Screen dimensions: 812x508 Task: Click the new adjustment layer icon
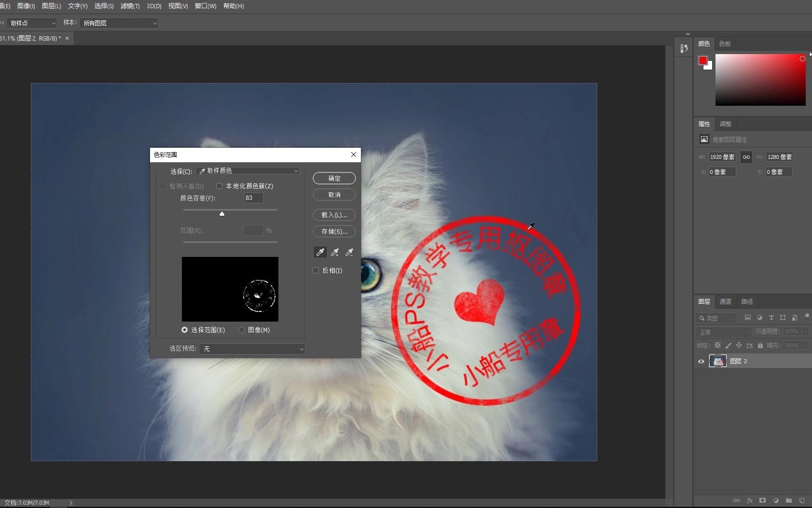(x=776, y=501)
